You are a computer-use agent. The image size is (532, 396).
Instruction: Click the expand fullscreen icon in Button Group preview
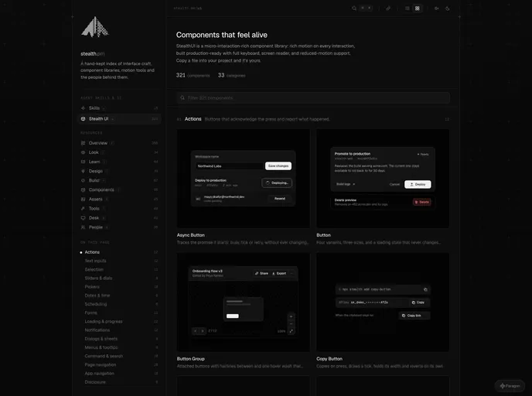click(291, 331)
